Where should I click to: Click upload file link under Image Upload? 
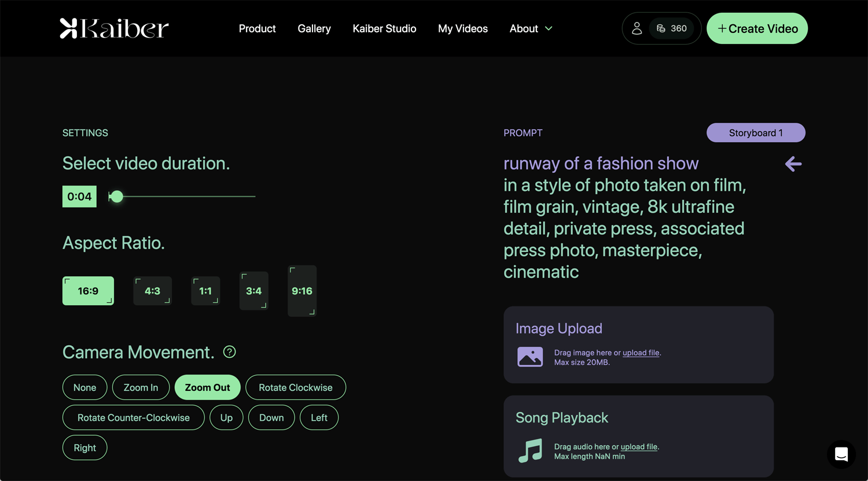641,353
